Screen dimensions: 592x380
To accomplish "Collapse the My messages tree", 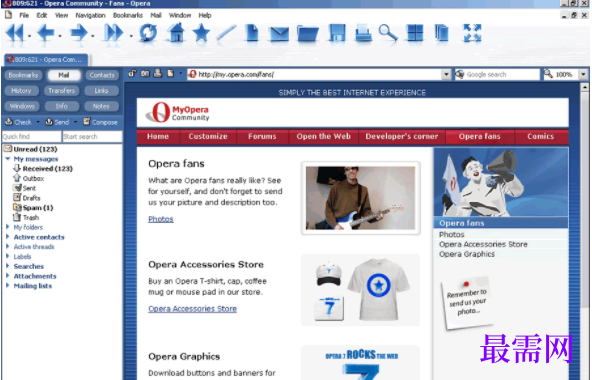I will pyautogui.click(x=8, y=159).
